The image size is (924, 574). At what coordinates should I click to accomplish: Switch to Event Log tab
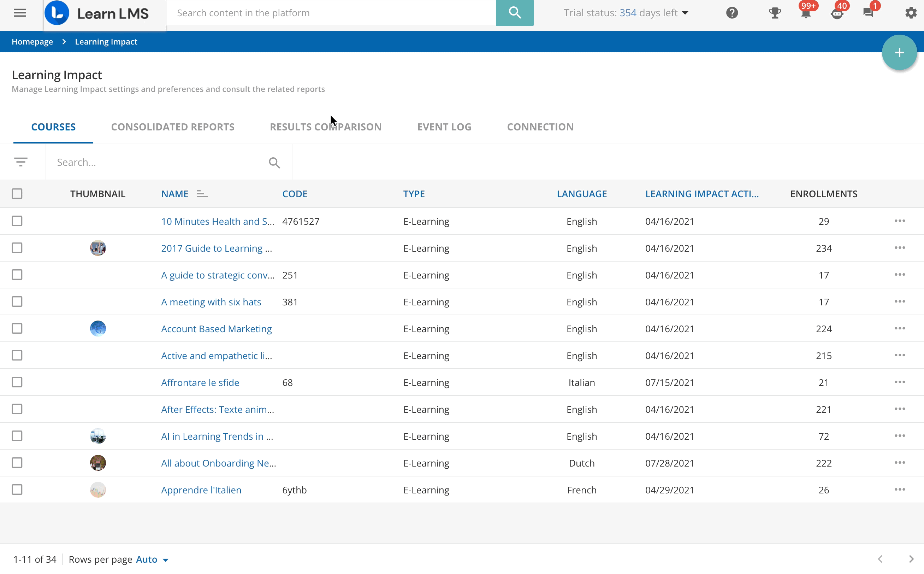[444, 127]
